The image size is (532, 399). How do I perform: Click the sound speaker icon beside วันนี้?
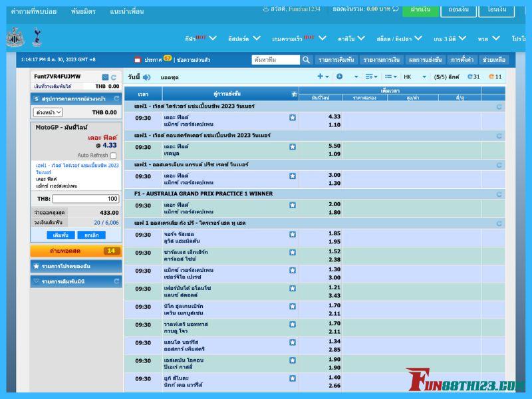tap(146, 77)
